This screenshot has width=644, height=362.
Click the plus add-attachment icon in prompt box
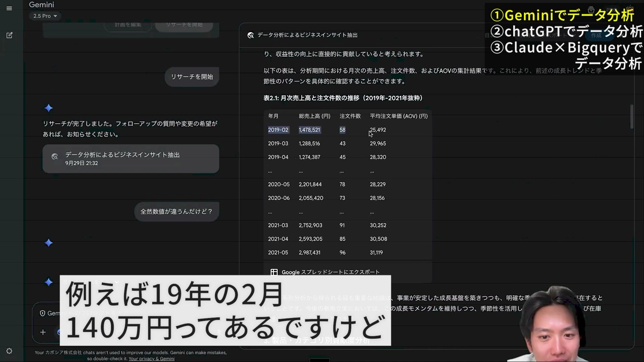[43, 332]
